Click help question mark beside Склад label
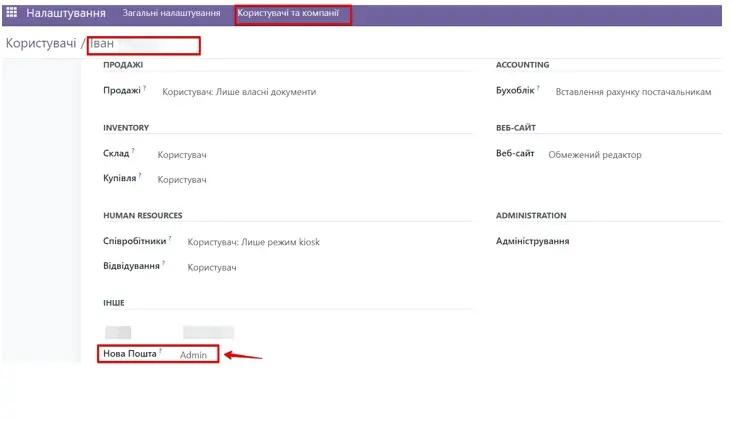Viewport: 732px width, 421px height. (133, 151)
